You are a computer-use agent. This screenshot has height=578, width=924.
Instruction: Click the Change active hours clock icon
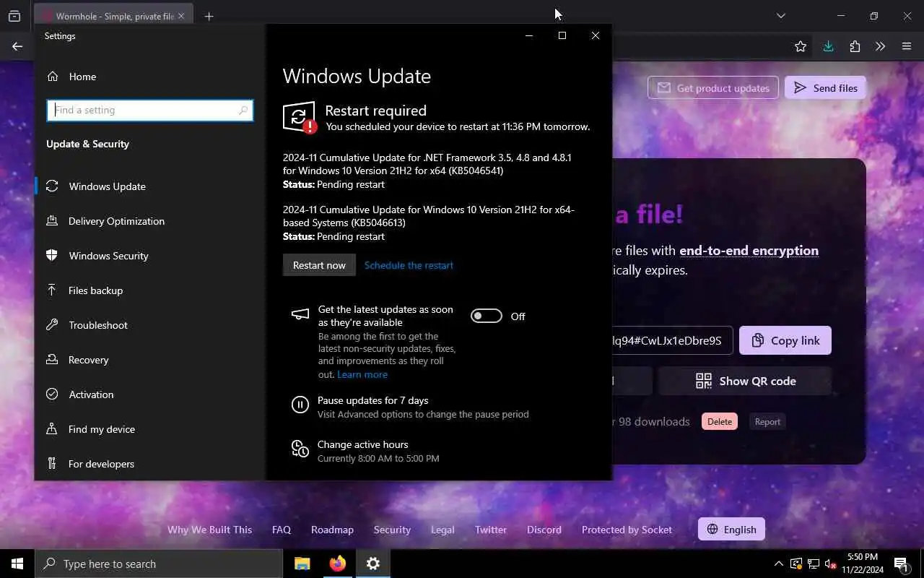pyautogui.click(x=300, y=449)
